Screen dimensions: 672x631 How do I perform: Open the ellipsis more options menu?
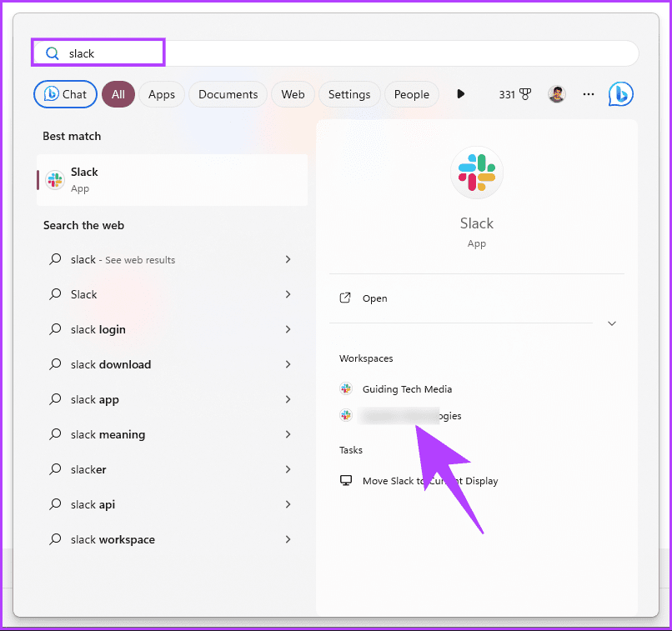tap(589, 93)
